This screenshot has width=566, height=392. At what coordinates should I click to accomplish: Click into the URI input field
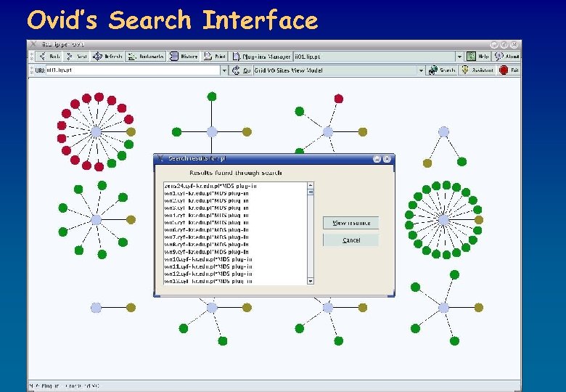(x=133, y=70)
